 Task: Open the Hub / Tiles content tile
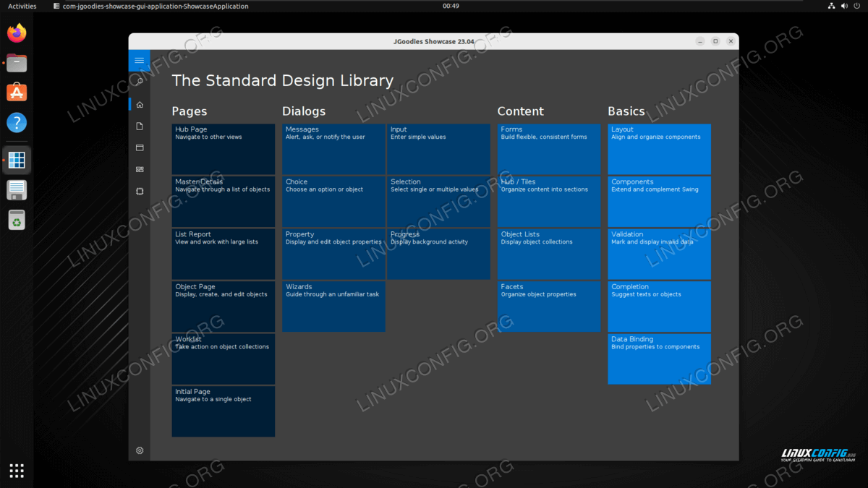coord(549,202)
